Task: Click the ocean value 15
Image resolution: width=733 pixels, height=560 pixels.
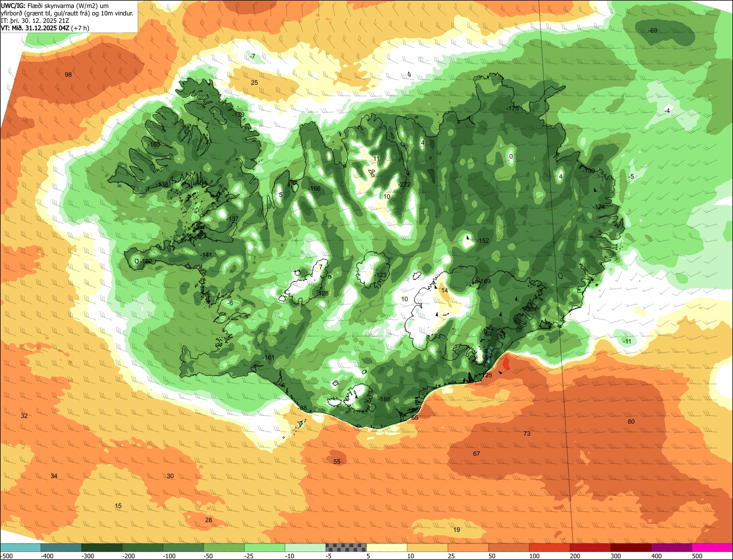Action: coord(119,506)
